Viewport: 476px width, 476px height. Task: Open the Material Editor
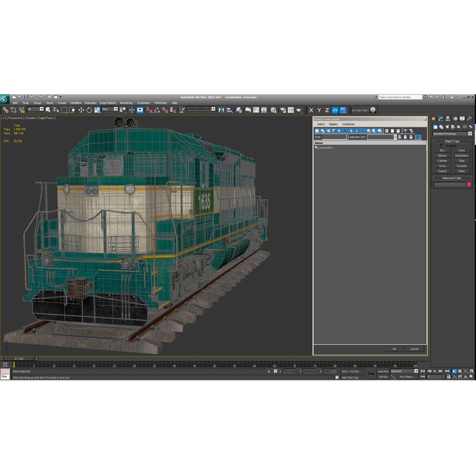click(x=274, y=110)
